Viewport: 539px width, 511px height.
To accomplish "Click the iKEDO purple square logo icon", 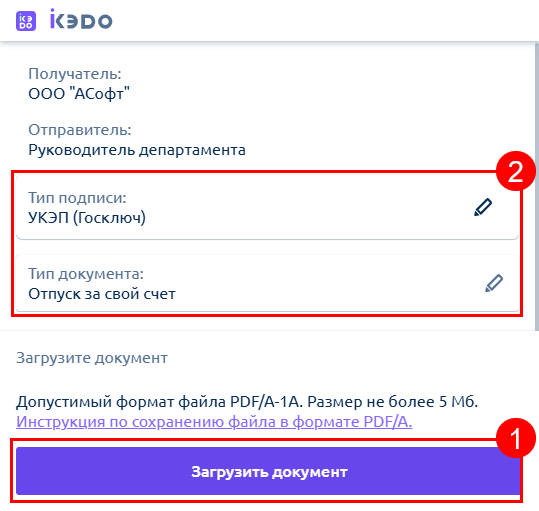I will [26, 21].
